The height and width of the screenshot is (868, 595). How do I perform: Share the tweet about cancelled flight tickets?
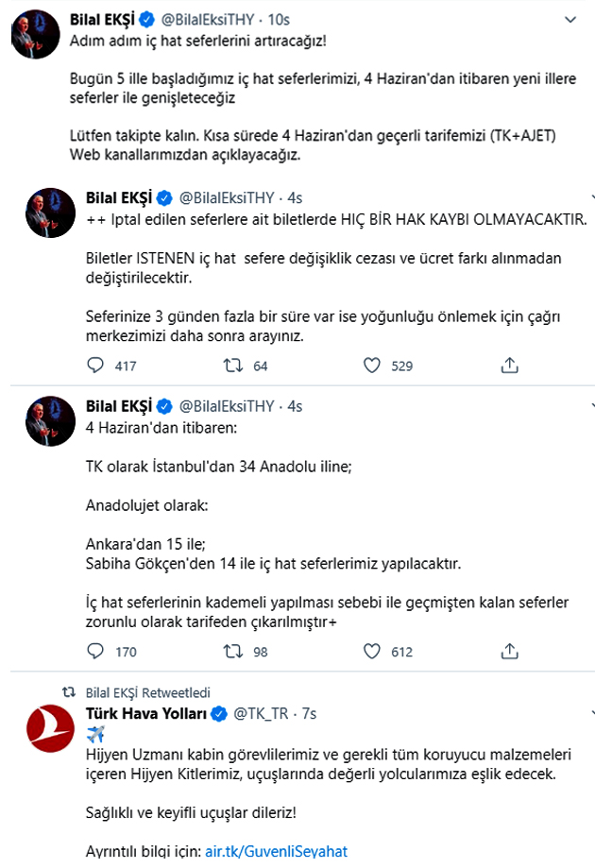tap(510, 366)
